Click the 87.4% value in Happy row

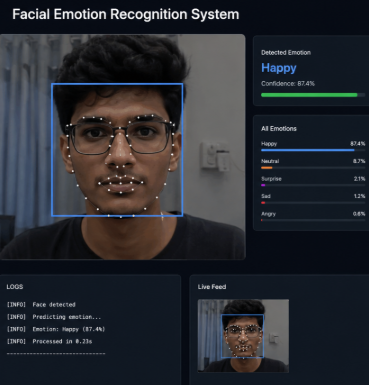point(358,144)
